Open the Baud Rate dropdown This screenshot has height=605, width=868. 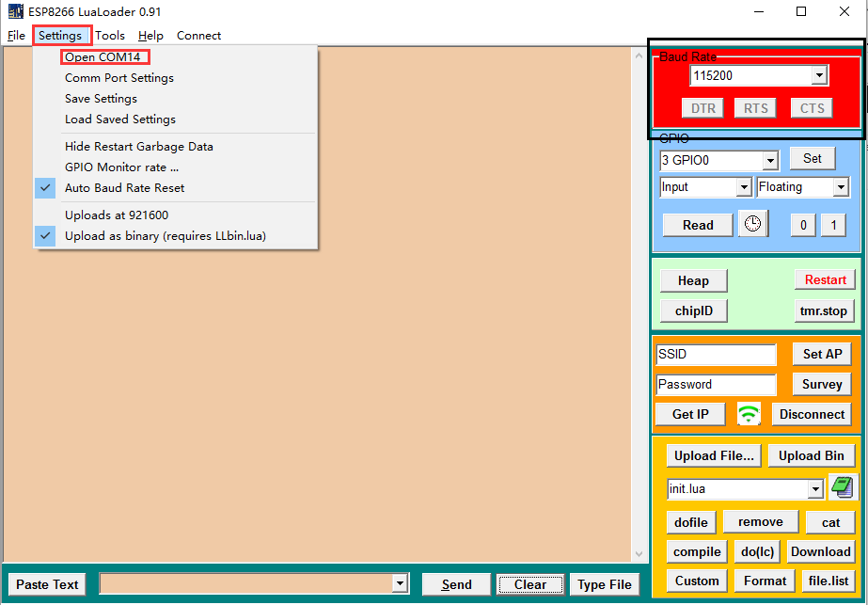click(x=819, y=75)
